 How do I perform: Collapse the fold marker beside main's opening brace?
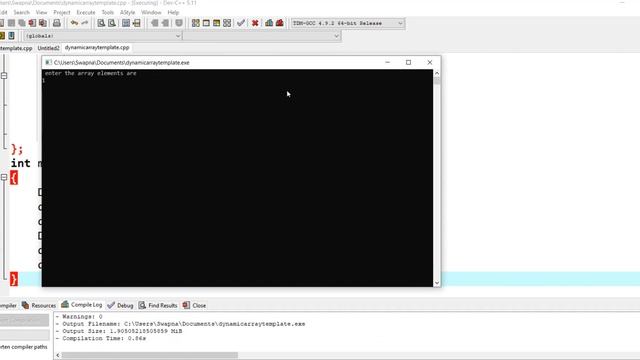click(4, 178)
